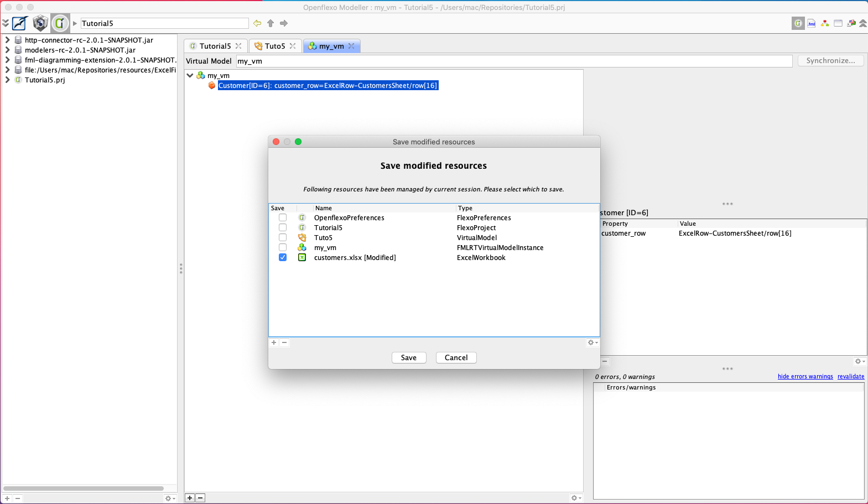The width and height of the screenshot is (868, 504).
Task: Click Tutorial5.prj project icon
Action: pyautogui.click(x=18, y=80)
